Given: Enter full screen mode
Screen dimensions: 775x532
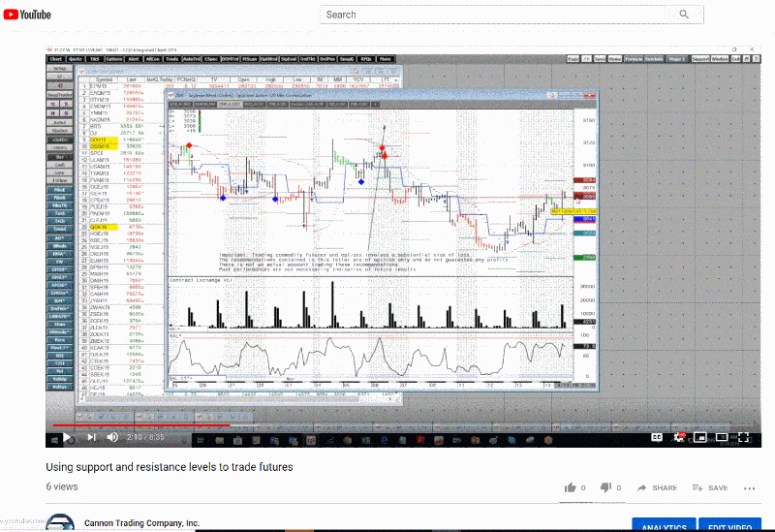Looking at the screenshot, I should tap(744, 437).
